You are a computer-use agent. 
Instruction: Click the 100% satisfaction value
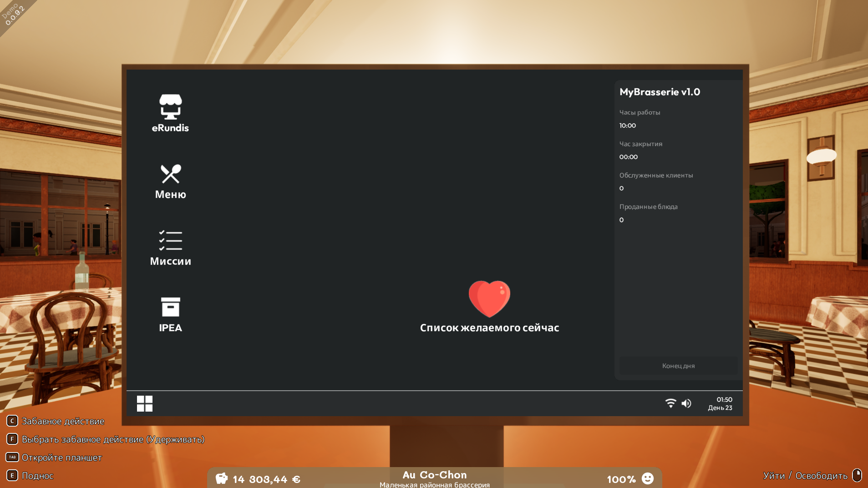tap(621, 479)
